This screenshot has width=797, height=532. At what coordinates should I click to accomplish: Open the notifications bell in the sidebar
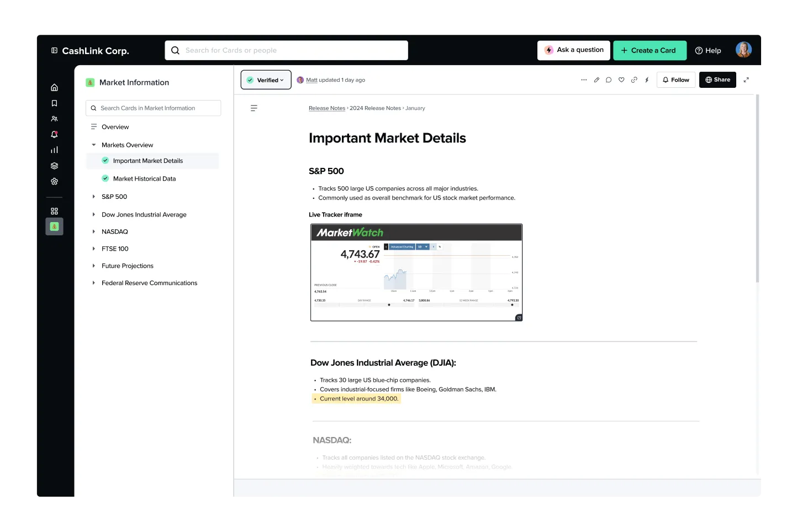click(54, 134)
